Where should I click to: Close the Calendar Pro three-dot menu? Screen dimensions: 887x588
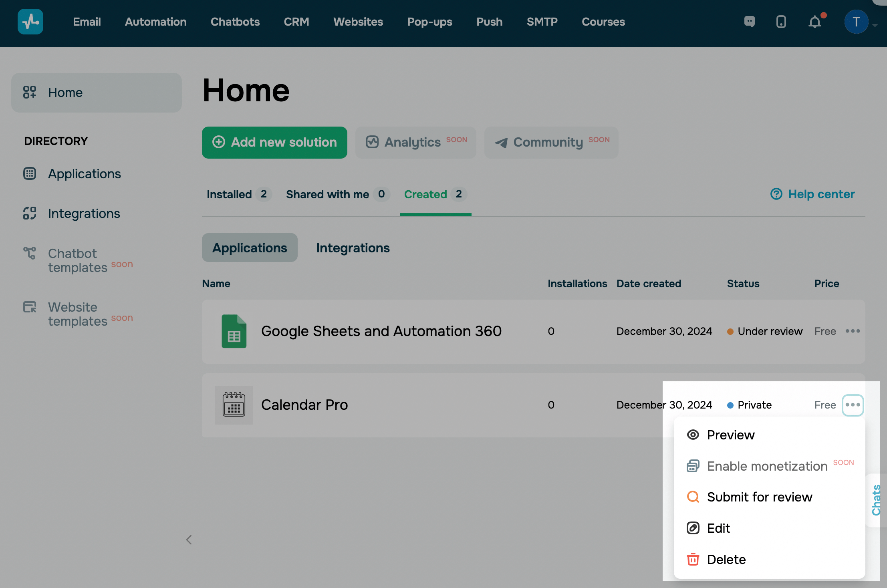click(853, 405)
